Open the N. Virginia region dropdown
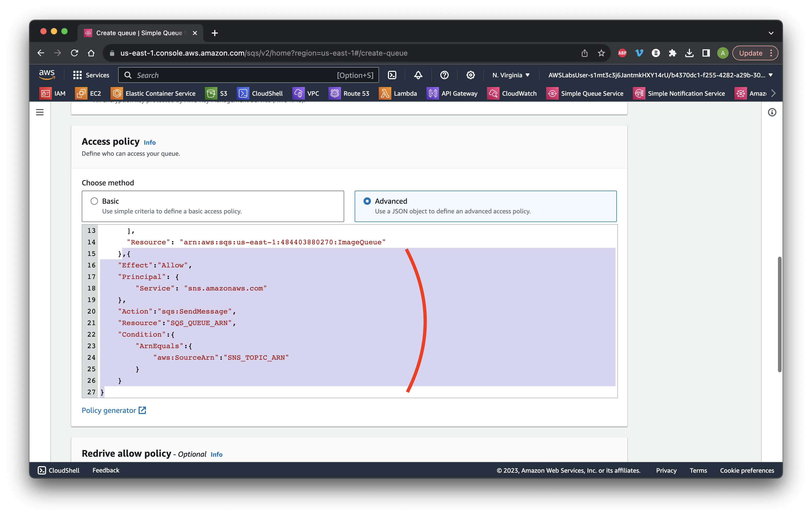The width and height of the screenshot is (812, 517). coord(511,75)
